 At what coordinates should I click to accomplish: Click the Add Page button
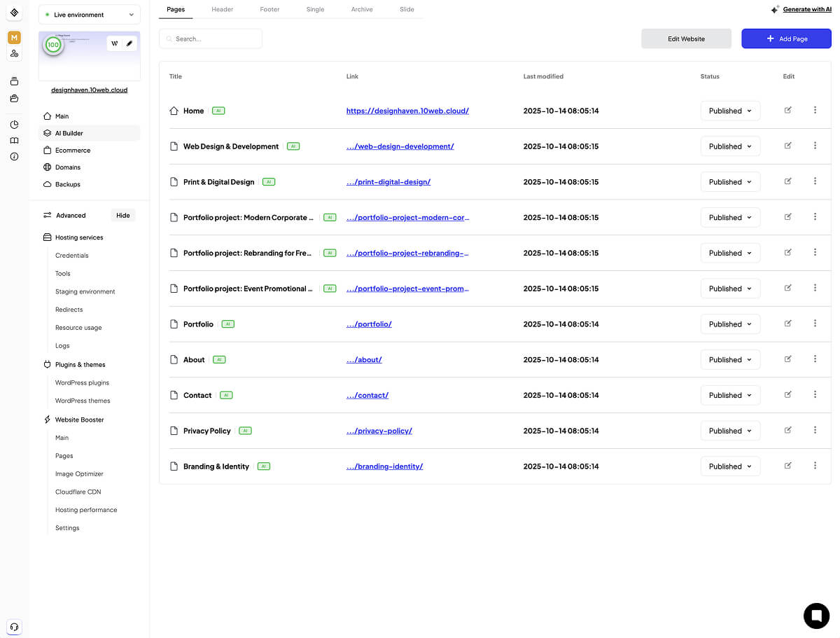click(x=786, y=39)
